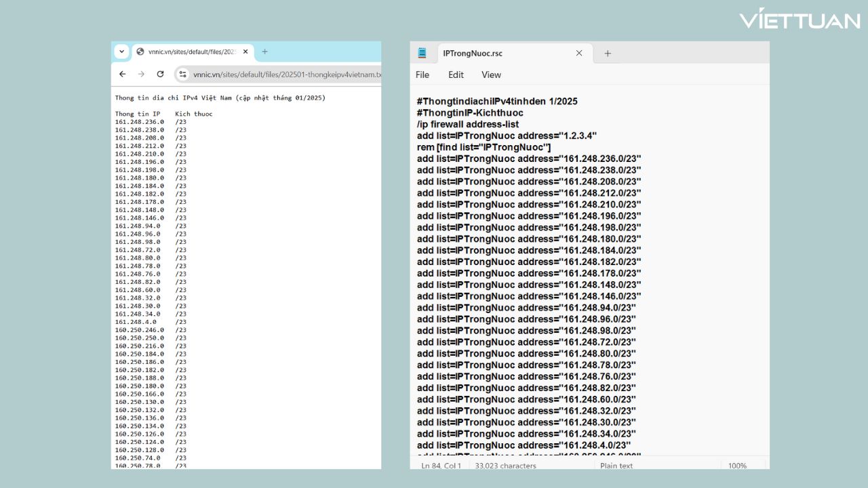Add a new Notepad tab

608,53
